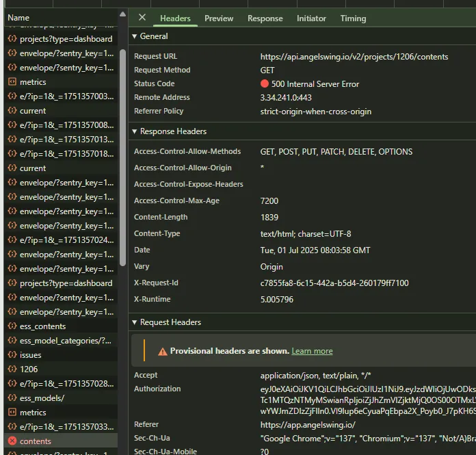This screenshot has height=455, width=476.
Task: Select the ess_model_categories request
Action: pyautogui.click(x=65, y=341)
